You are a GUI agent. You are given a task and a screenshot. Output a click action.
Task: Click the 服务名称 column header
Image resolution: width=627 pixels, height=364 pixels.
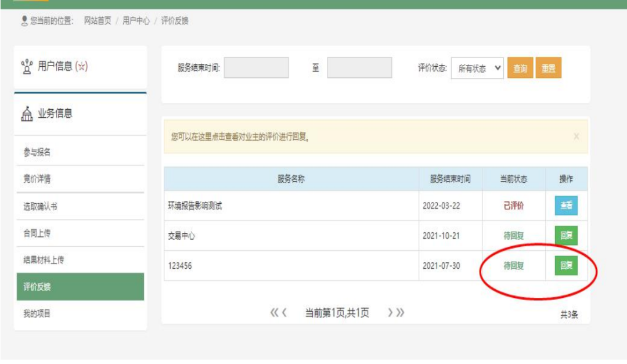[x=291, y=179]
